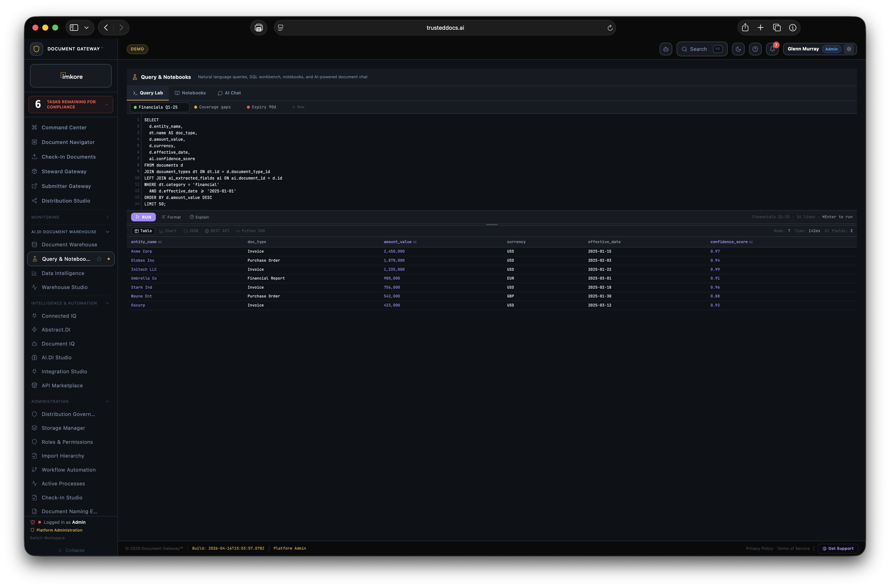The height and width of the screenshot is (588, 890).
Task: Show results as Chart
Action: [x=168, y=231]
